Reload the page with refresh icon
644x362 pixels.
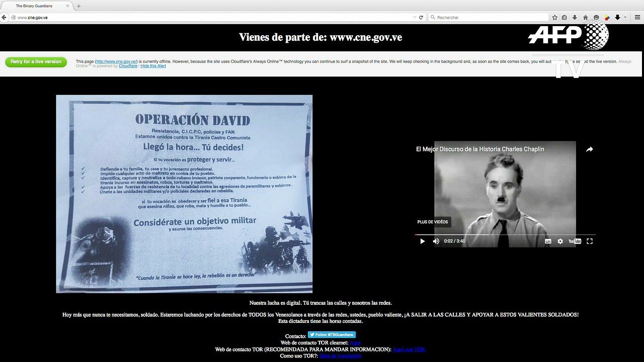tap(421, 17)
